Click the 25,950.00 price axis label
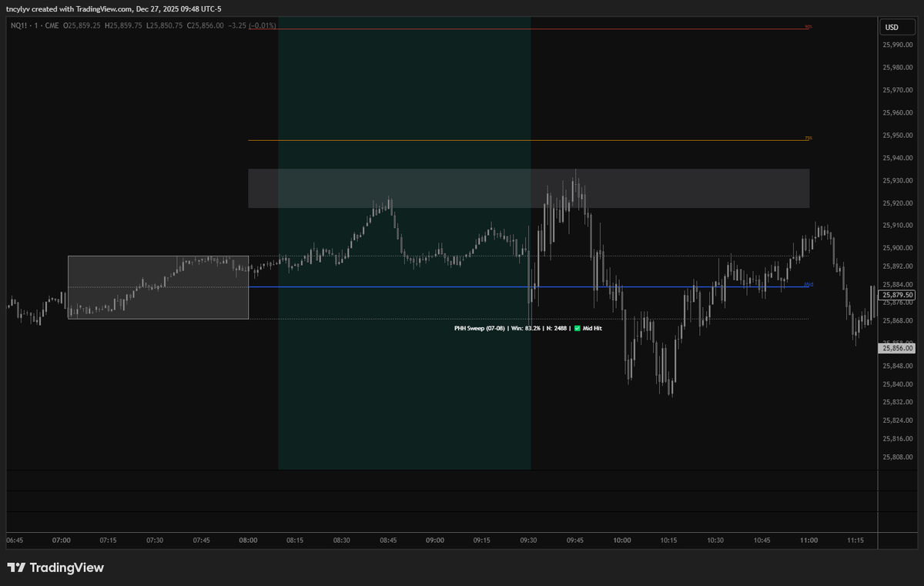924x586 pixels. coord(898,136)
